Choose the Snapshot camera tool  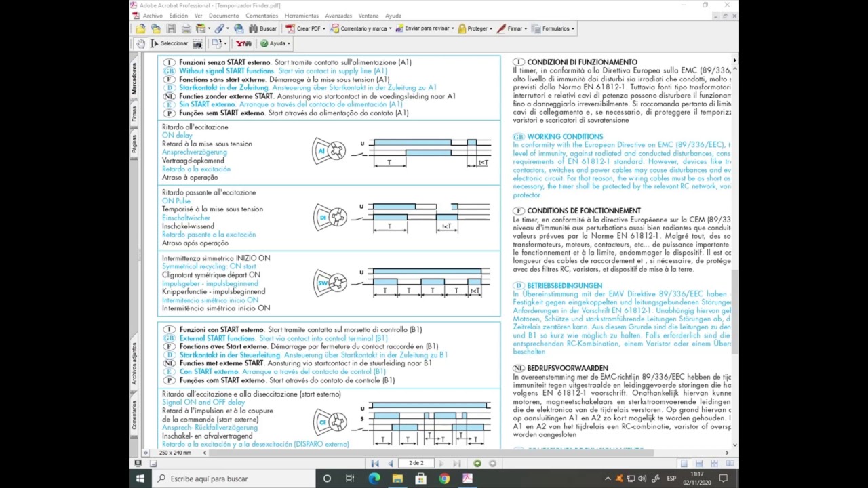[x=197, y=43]
